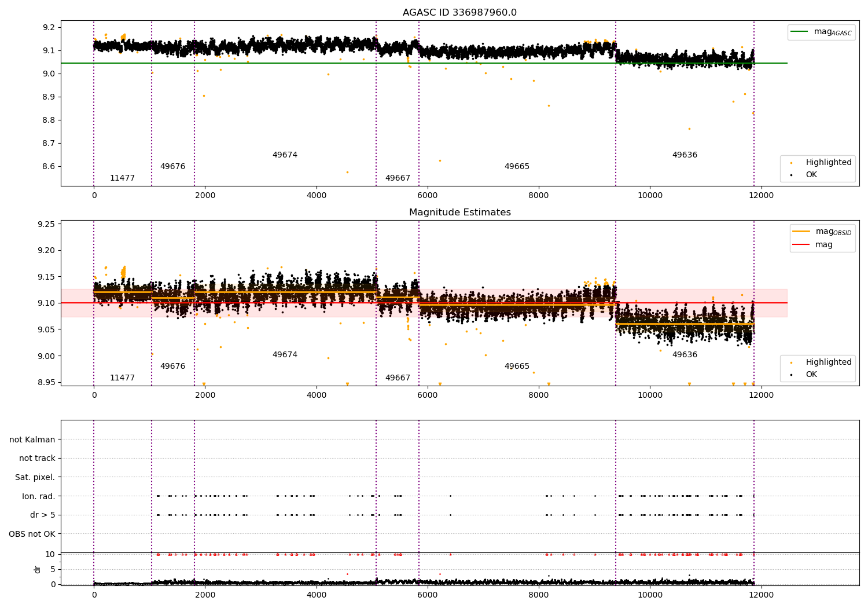
Task: Click the "Magnitude Estimates" plot title
Action: 459,213
